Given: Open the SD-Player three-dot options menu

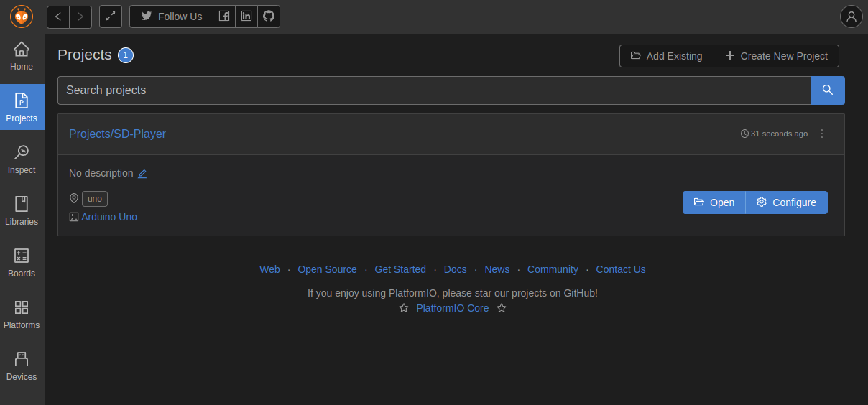Looking at the screenshot, I should click(822, 134).
